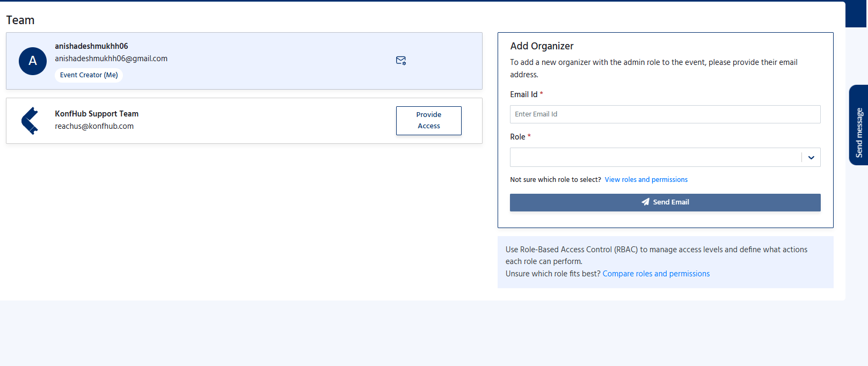Click the KonfHub Support Team name
The width and height of the screenshot is (868, 366).
[97, 114]
